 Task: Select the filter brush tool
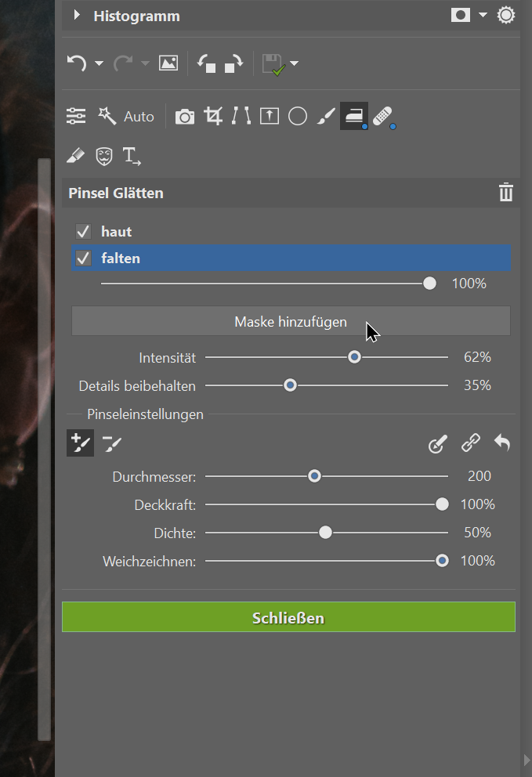point(326,117)
